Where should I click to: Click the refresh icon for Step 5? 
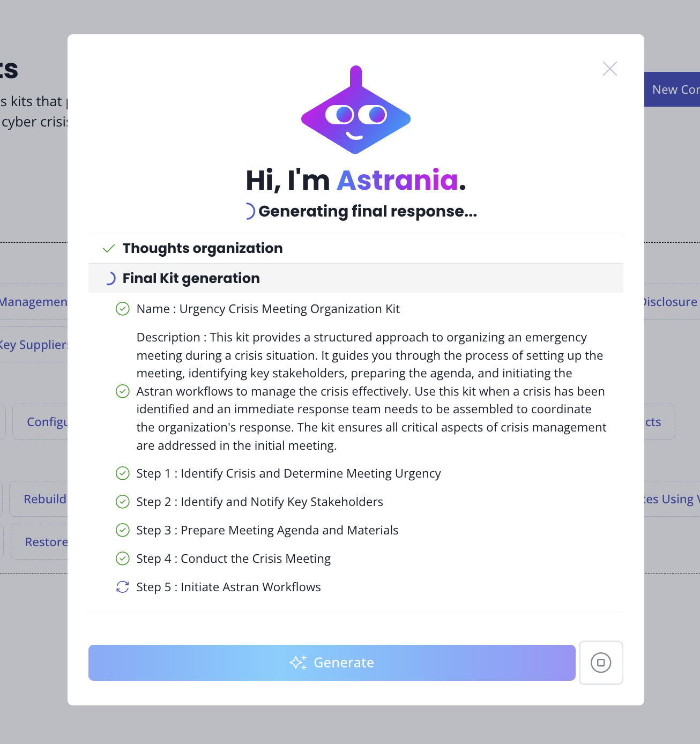pos(123,587)
